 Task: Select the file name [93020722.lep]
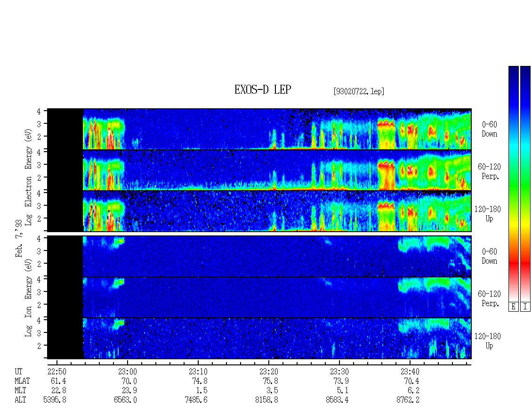coord(359,91)
